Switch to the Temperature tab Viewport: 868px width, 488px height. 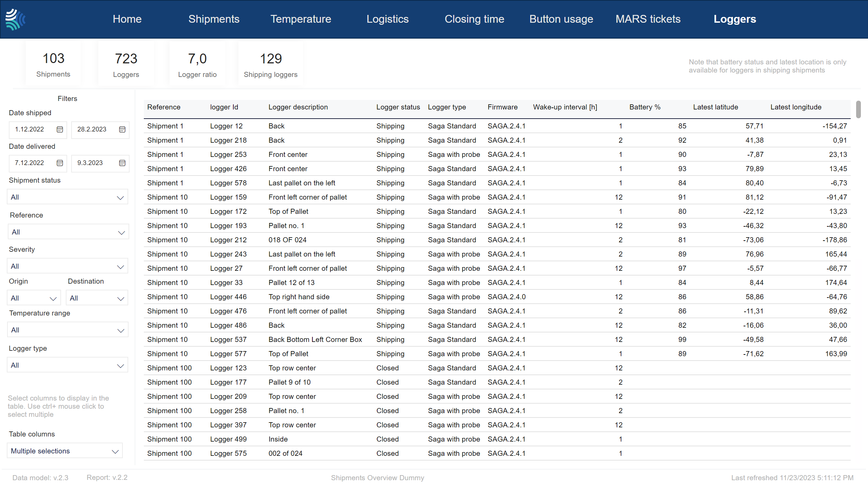tap(301, 19)
